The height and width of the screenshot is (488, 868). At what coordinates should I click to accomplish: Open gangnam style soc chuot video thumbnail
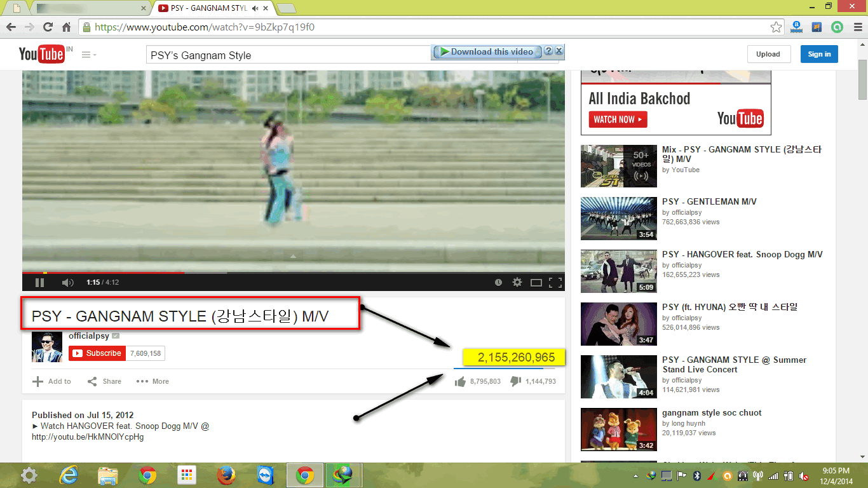(618, 430)
